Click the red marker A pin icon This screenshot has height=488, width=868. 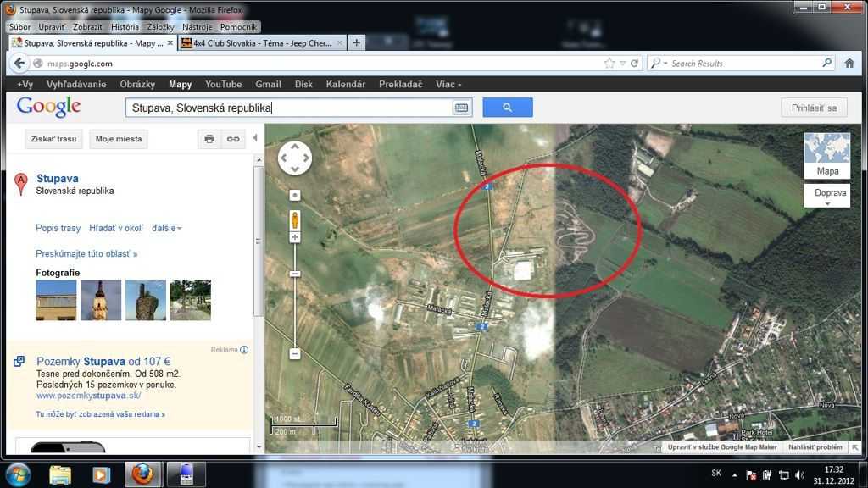(x=20, y=184)
